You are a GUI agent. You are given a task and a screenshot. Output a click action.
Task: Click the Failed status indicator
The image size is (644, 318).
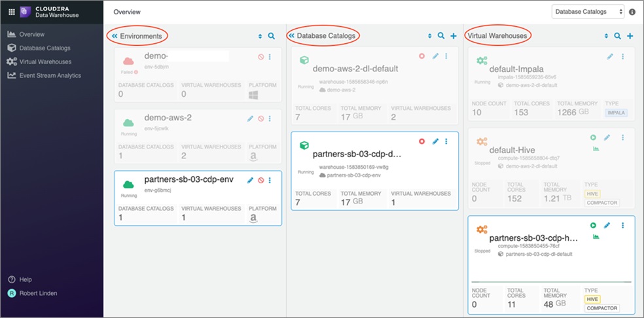point(129,72)
